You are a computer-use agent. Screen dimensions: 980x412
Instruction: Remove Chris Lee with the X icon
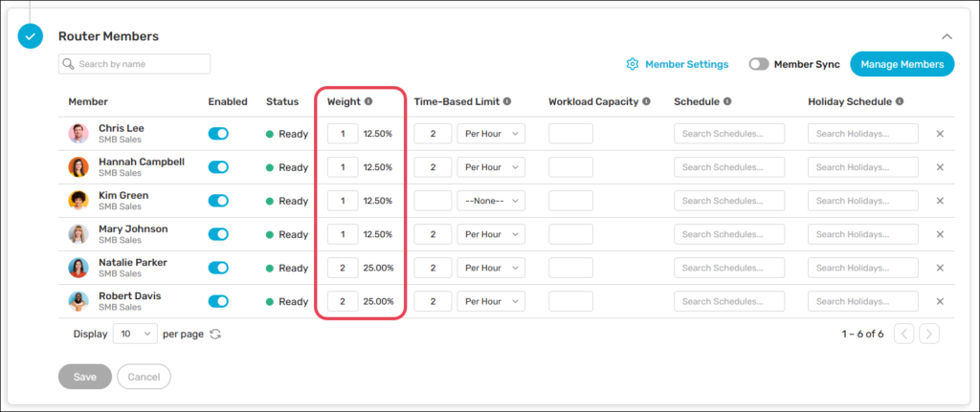coord(939,134)
